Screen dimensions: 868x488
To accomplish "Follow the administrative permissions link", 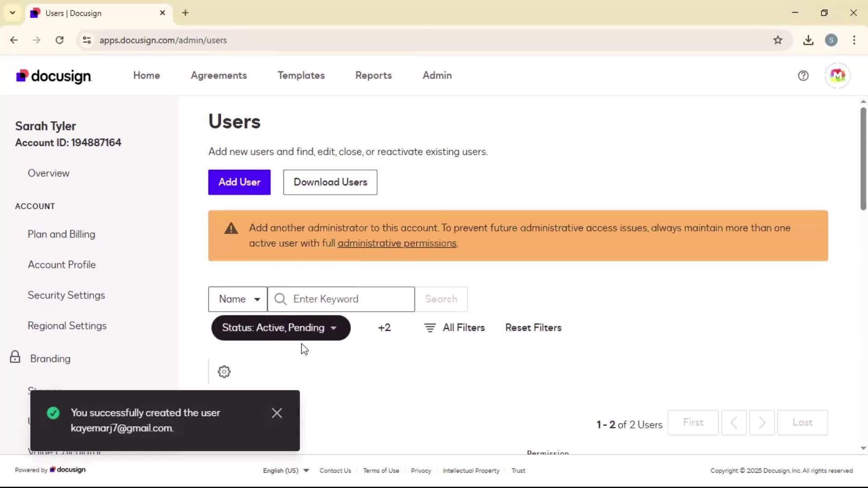I will [397, 243].
